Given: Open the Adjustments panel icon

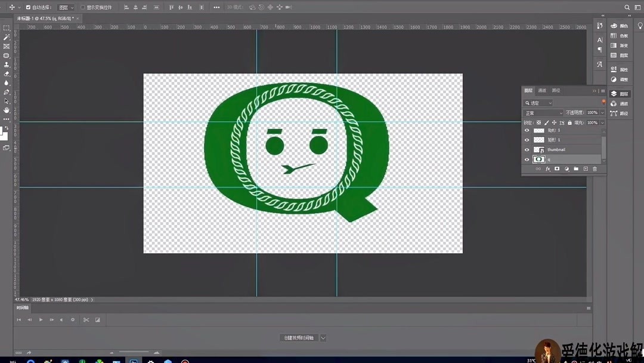Looking at the screenshot, I should tap(614, 78).
